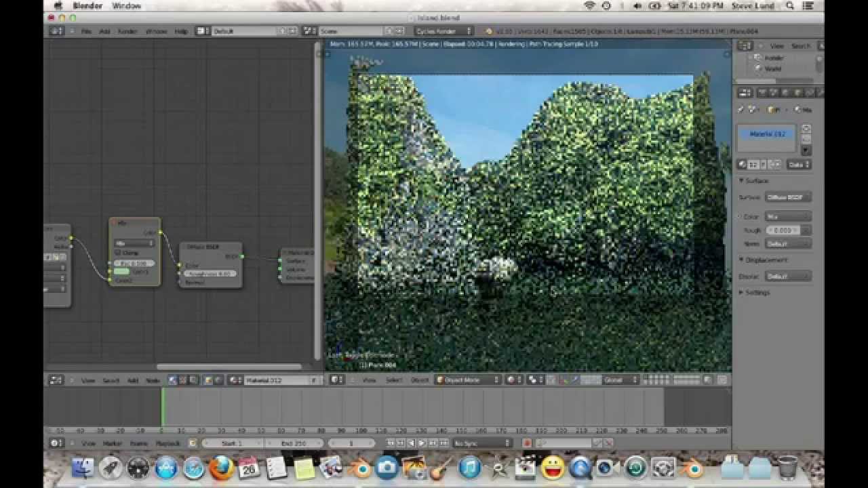868x488 pixels.
Task: Select the Default screen layout field
Action: (x=245, y=31)
